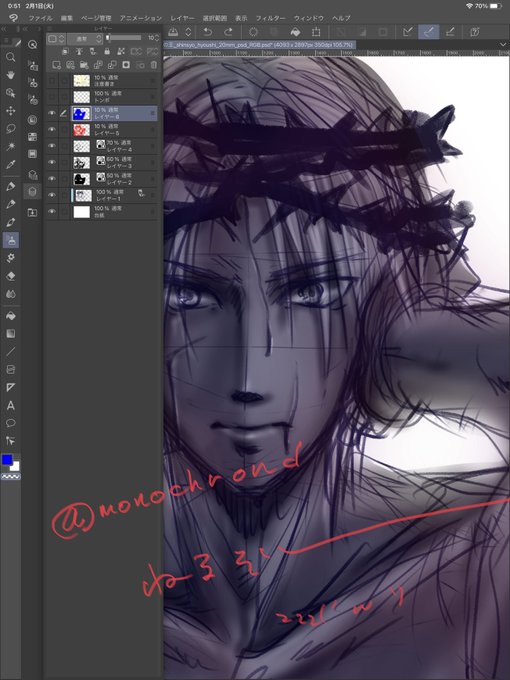Hide layer レイヤー 3 with its eye icon
This screenshot has height=680, width=510.
(52, 162)
